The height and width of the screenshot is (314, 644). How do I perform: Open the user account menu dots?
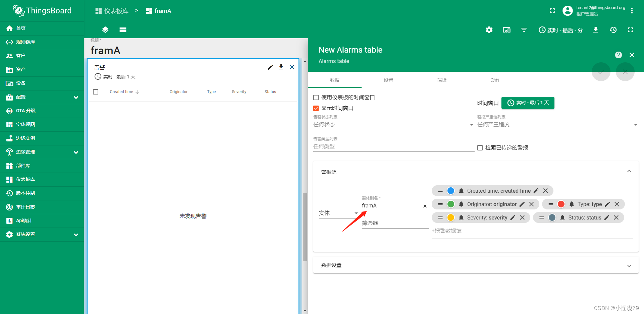point(632,11)
